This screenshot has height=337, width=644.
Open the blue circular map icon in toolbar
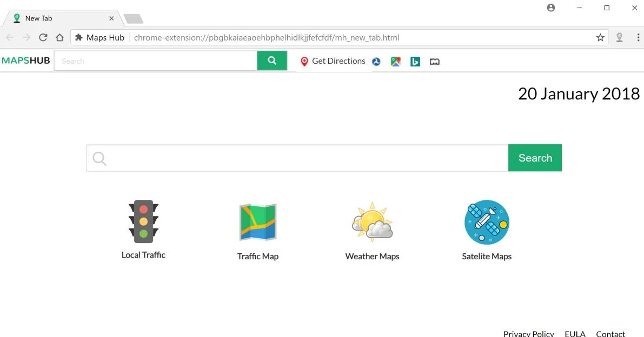376,62
